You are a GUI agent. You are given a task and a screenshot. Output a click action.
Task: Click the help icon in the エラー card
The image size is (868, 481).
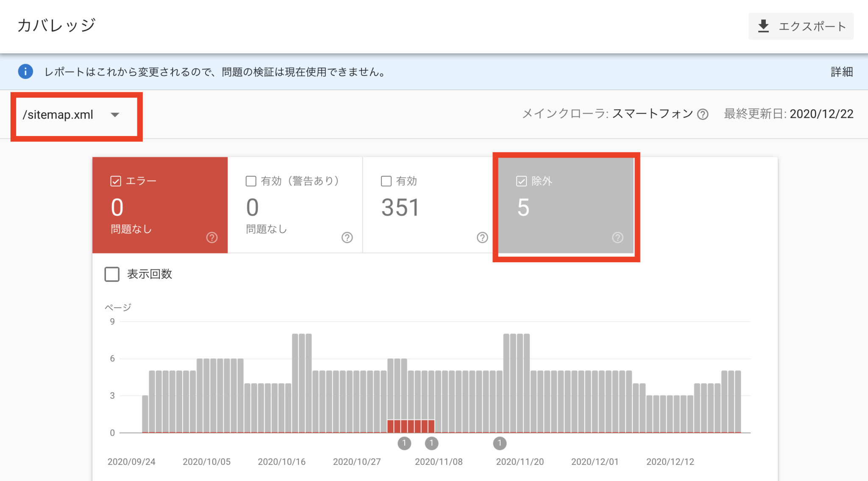click(x=212, y=237)
